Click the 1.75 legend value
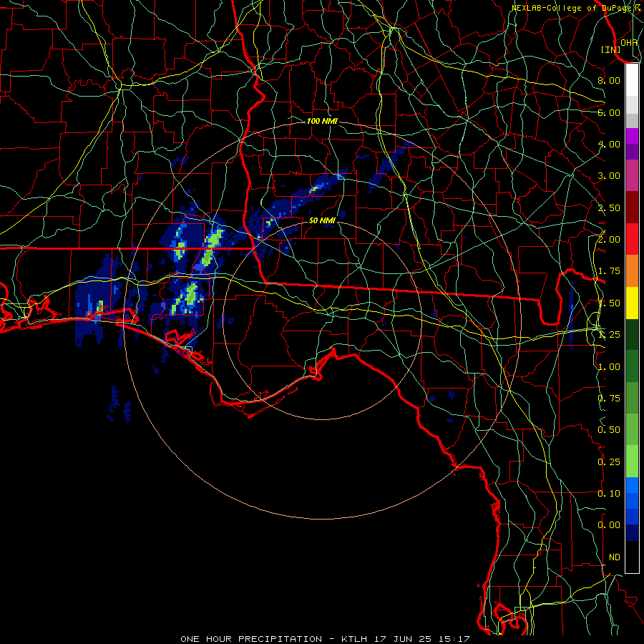This screenshot has width=644, height=644. (x=609, y=271)
